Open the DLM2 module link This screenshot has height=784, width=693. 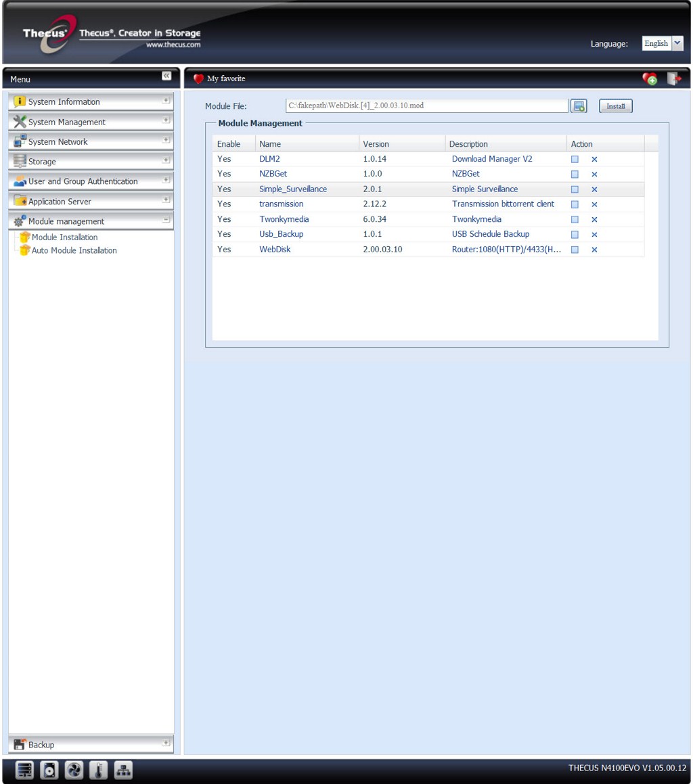click(x=269, y=159)
